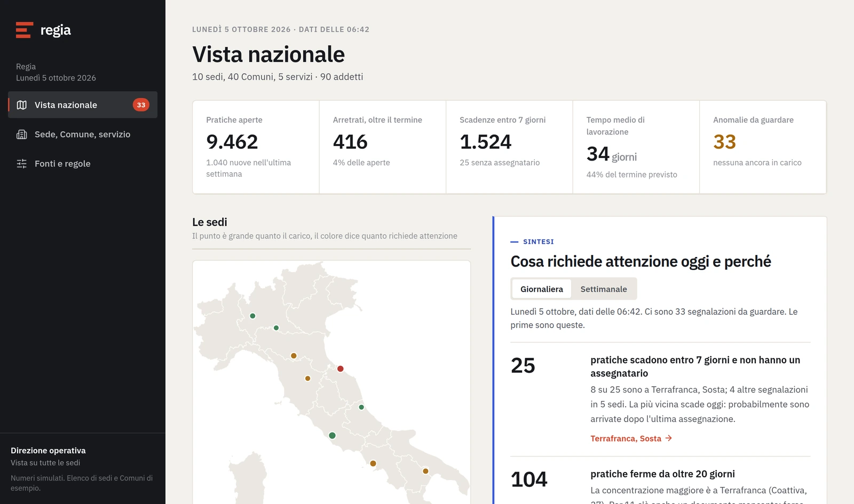Image resolution: width=854 pixels, height=504 pixels.
Task: Click the heading pratiche ferme da oltre 20 giorni
Action: (662, 474)
